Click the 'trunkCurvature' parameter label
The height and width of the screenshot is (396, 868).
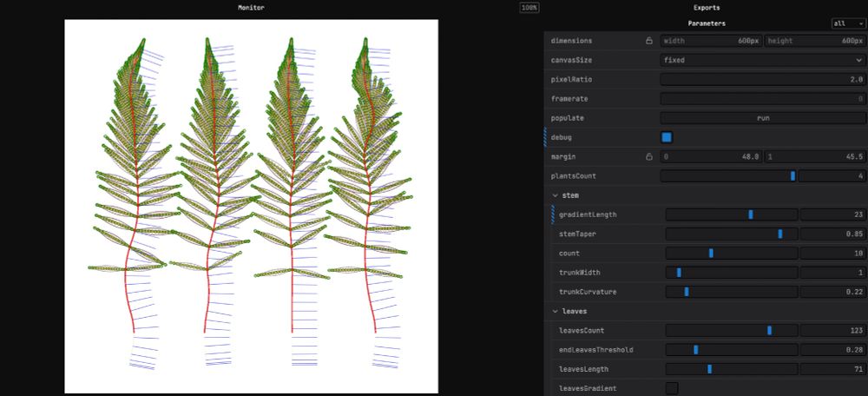click(588, 292)
